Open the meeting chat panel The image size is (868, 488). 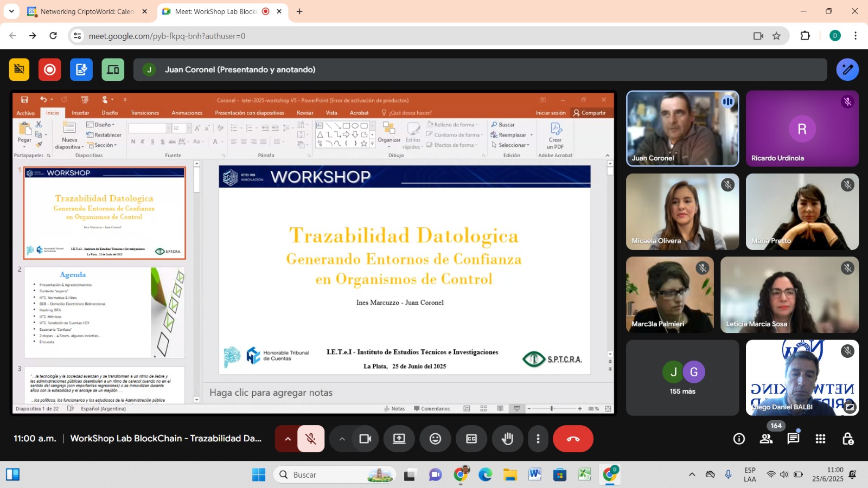pyautogui.click(x=793, y=439)
